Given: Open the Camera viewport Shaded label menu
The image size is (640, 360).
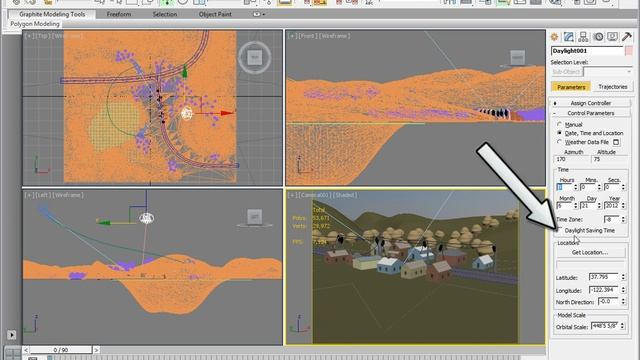Looking at the screenshot, I should pyautogui.click(x=345, y=195).
